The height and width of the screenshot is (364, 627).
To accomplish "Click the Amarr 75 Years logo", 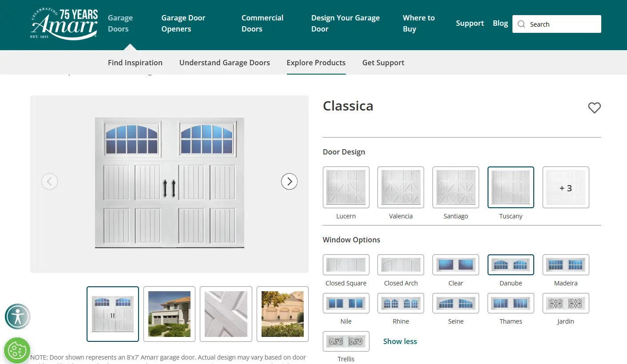I will tap(64, 24).
